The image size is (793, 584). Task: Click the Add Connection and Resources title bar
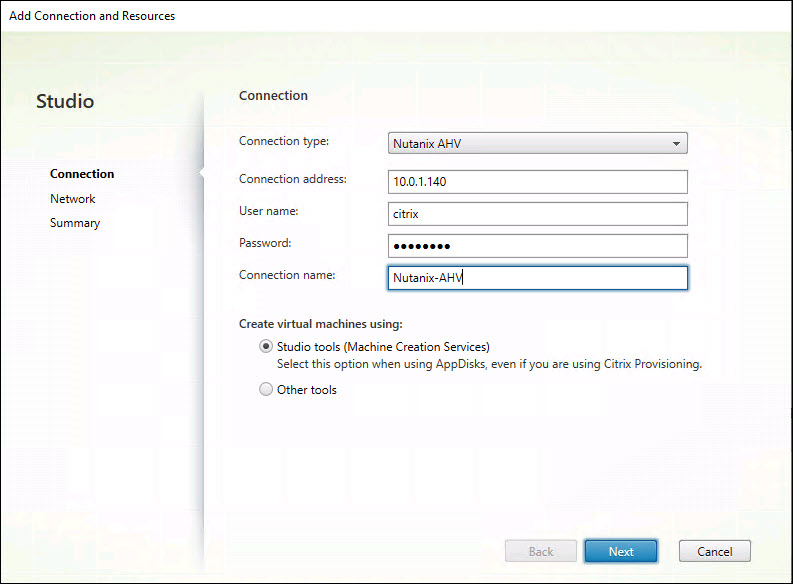coord(92,16)
